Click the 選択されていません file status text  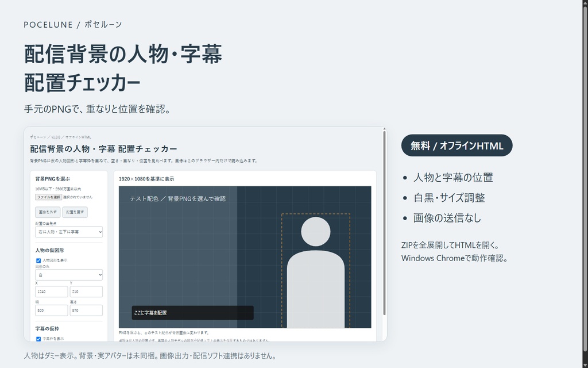(x=78, y=197)
